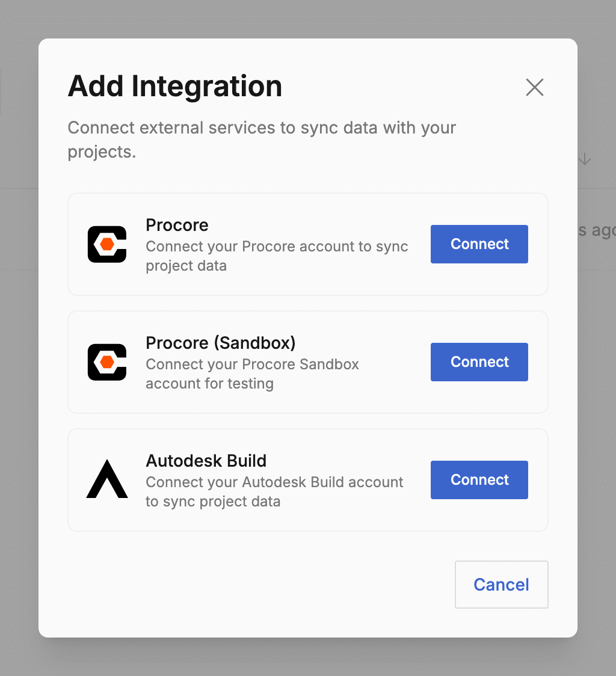Viewport: 616px width, 676px height.
Task: Click "Connect your Autodesk Build account" description
Action: (x=274, y=491)
